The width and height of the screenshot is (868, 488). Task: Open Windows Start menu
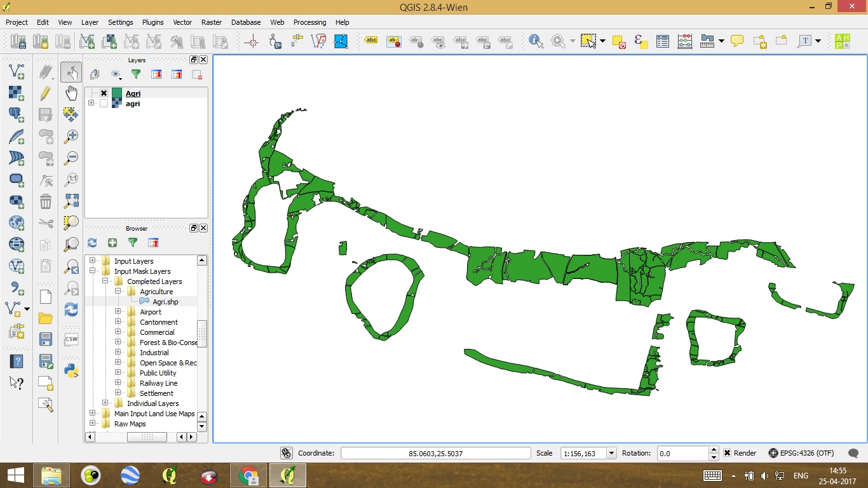(16, 475)
